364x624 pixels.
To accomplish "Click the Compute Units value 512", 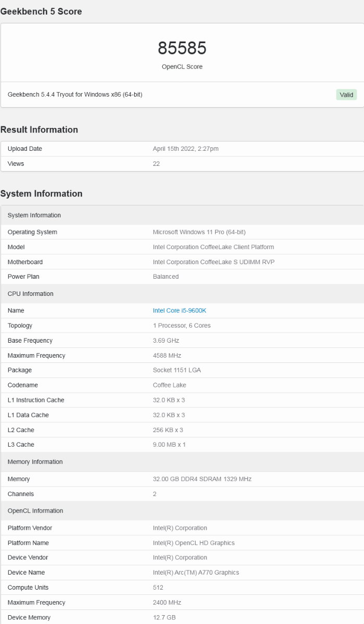I will 158,588.
